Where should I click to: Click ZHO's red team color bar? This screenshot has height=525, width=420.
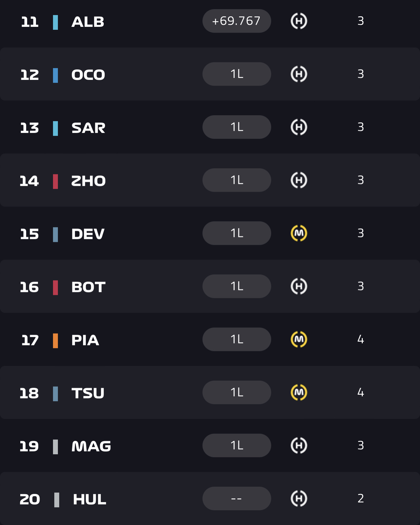(56, 181)
